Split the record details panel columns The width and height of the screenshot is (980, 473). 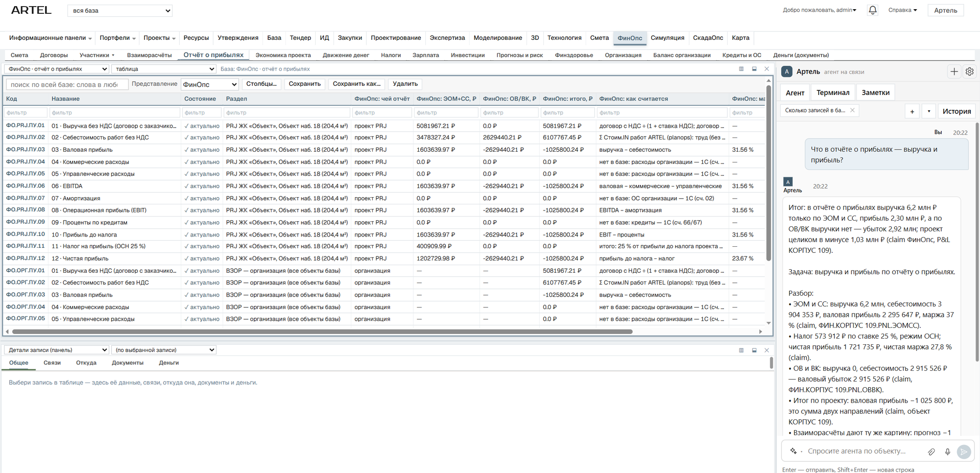(741, 350)
